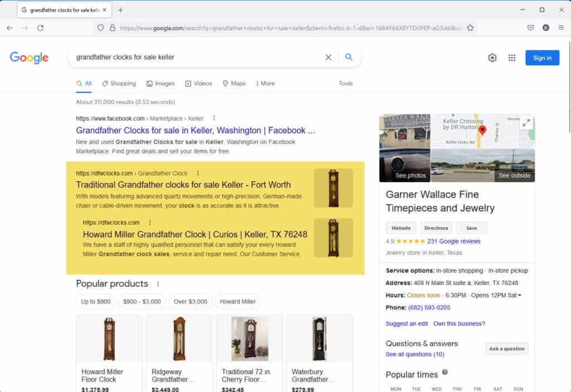Viewport: 571px width, 392px height.
Task: Open Ridgeway Grandfather product card
Action: pyautogui.click(x=179, y=354)
